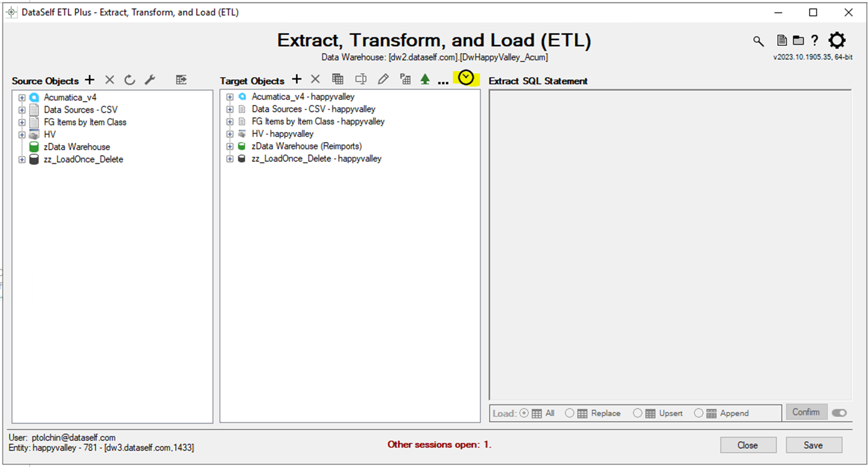The height and width of the screenshot is (467, 868).
Task: Expand FG Items by Item Class - happyvalley target
Action: pos(230,122)
